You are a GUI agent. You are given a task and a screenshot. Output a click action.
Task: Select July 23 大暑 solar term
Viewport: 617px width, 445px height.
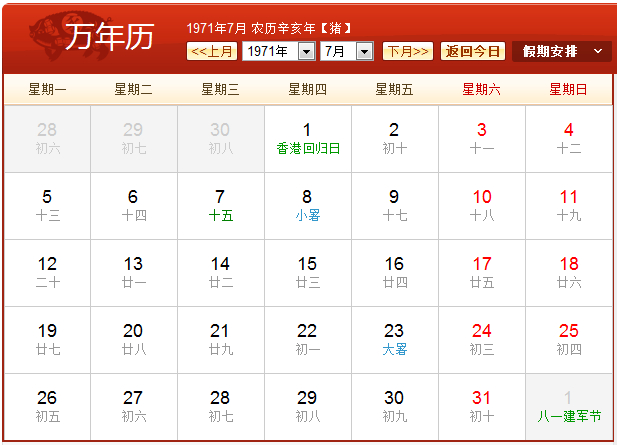[395, 340]
